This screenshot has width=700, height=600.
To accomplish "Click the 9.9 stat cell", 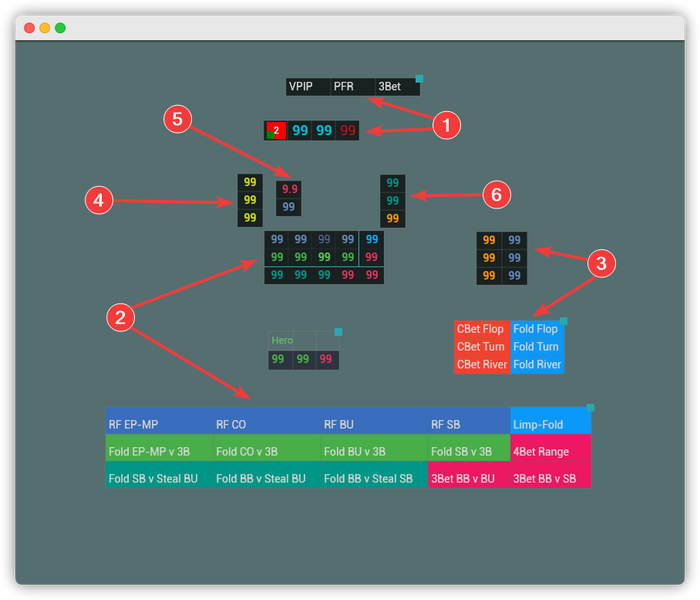I will tap(289, 189).
